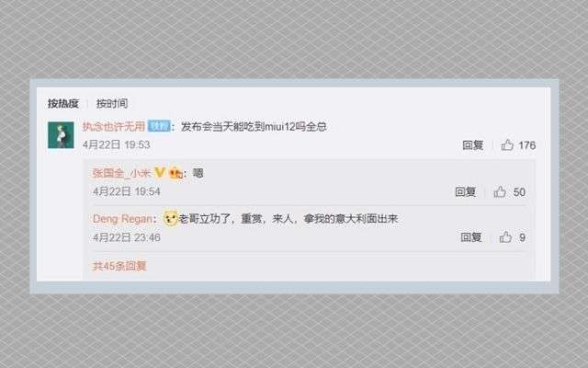Click the emoji badge beside 张国全_小米
Viewport: 588px width, 368px height.
point(175,173)
